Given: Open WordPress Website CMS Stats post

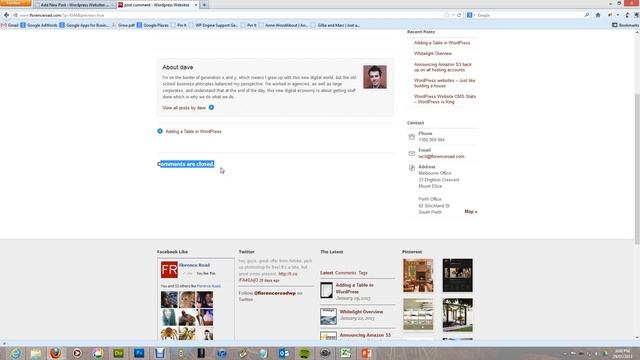Looking at the screenshot, I should click(x=445, y=99).
